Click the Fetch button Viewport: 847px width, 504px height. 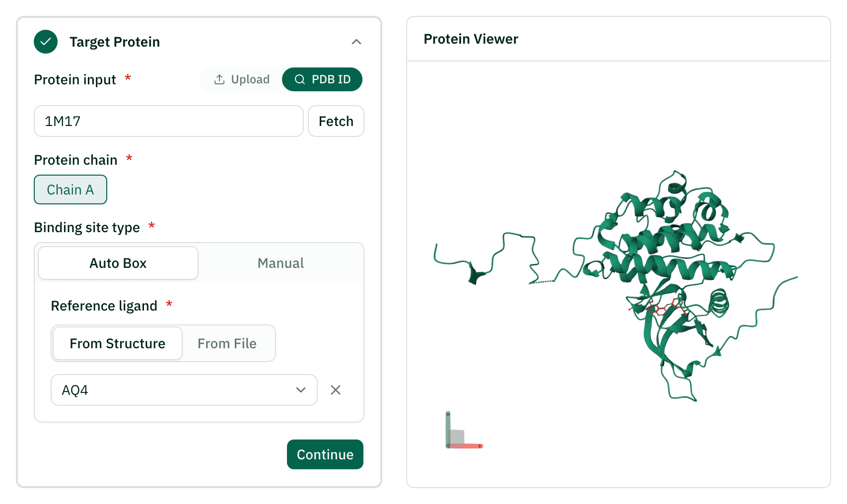[336, 121]
